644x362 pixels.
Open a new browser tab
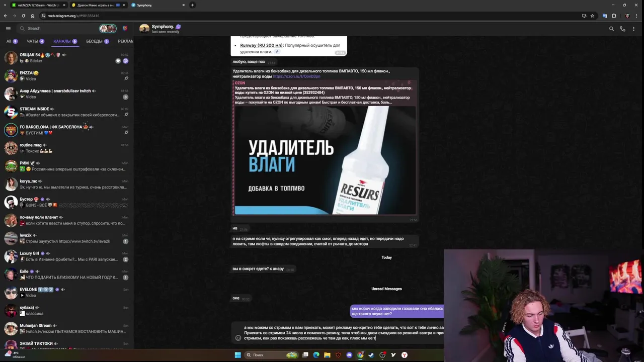pos(192,5)
